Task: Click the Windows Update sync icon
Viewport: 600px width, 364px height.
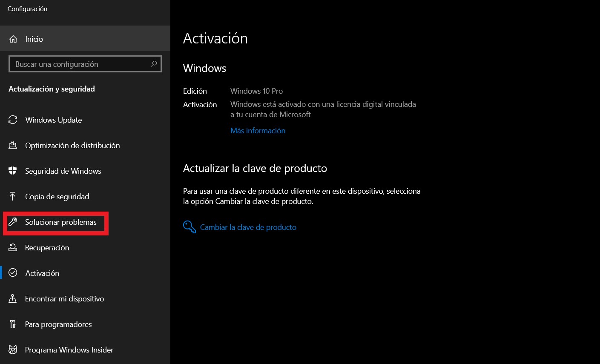Action: (13, 120)
